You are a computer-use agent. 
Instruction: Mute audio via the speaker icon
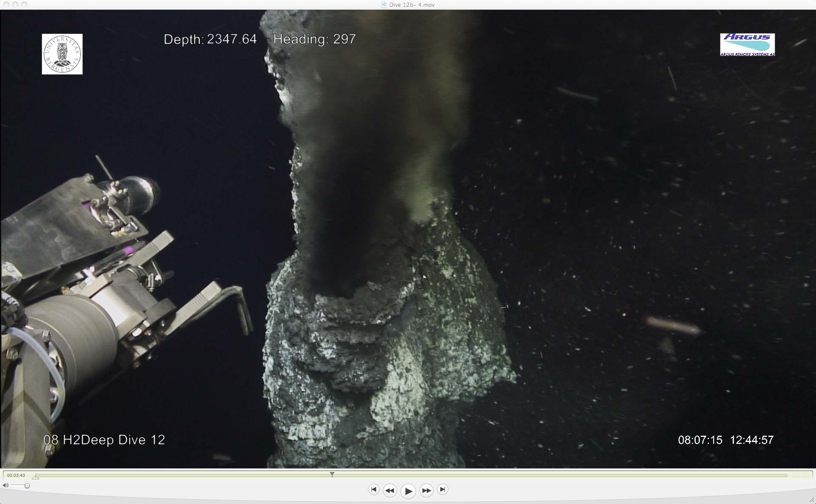click(x=6, y=485)
